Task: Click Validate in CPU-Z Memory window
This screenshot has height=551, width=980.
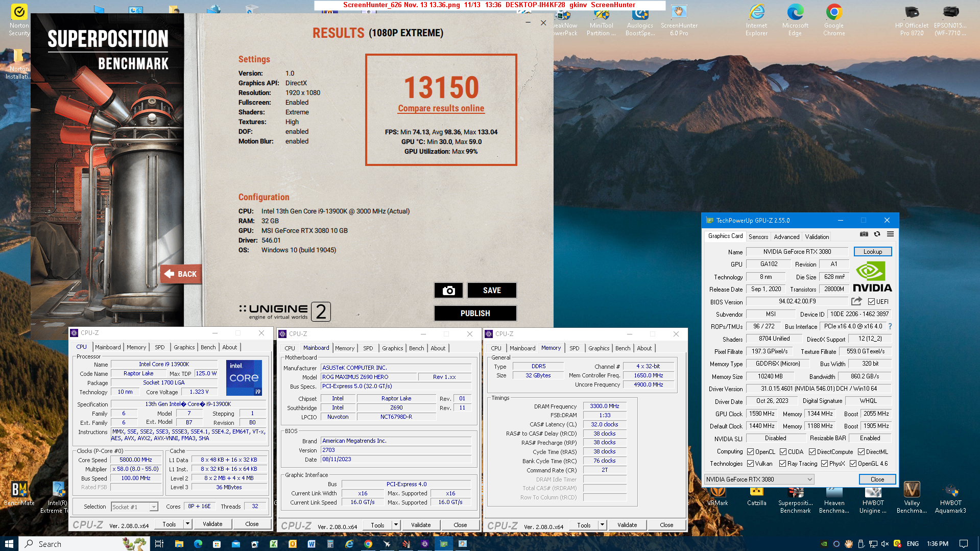Action: coord(627,524)
